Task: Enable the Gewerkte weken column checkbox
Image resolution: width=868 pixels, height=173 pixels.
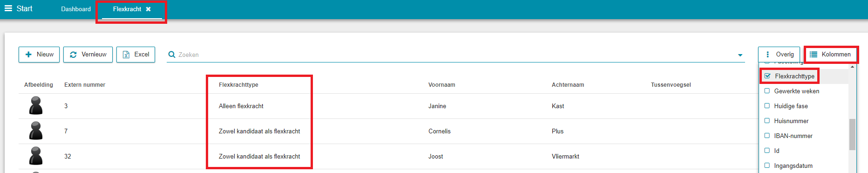Action: [767, 91]
